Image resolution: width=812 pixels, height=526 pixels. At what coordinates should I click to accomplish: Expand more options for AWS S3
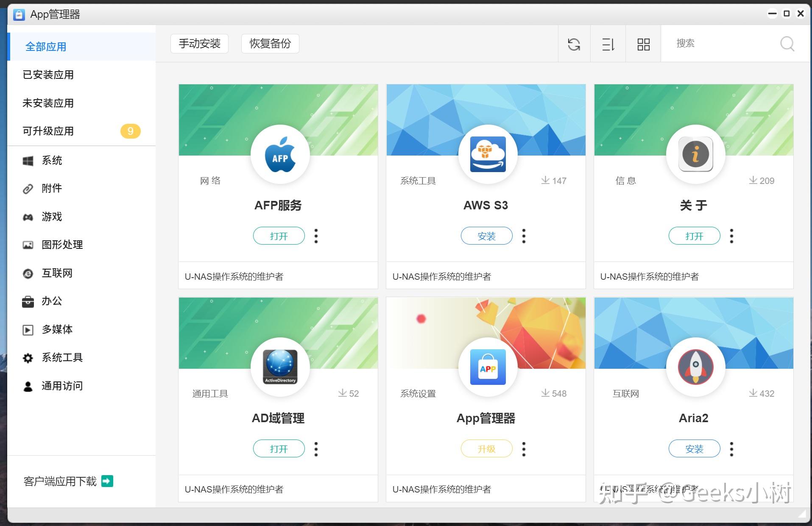click(x=524, y=236)
